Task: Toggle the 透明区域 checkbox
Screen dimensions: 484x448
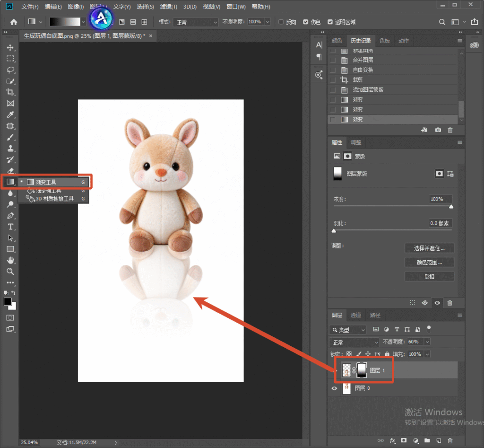Action: pyautogui.click(x=330, y=22)
